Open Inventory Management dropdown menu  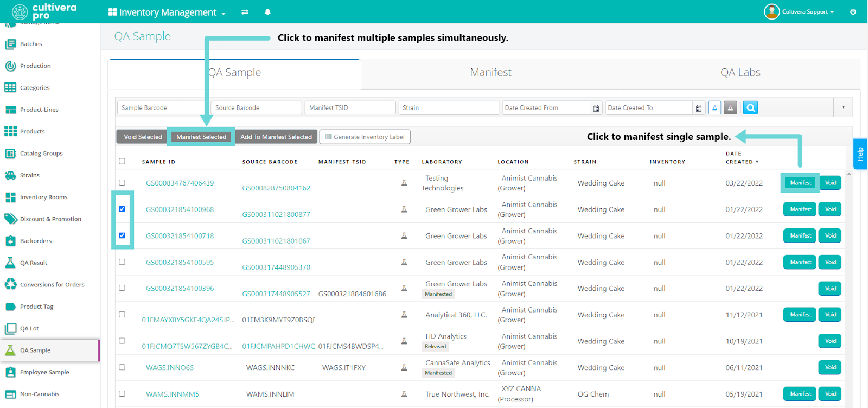tap(167, 12)
